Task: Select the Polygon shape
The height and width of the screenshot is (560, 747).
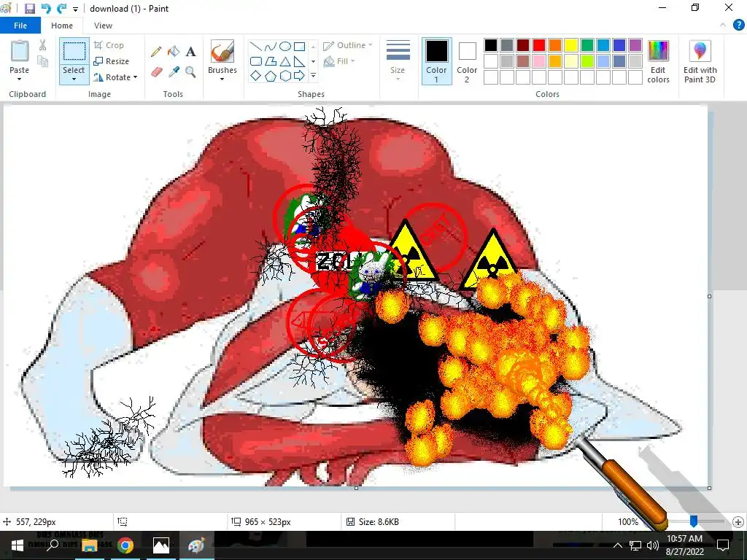Action: (x=271, y=61)
